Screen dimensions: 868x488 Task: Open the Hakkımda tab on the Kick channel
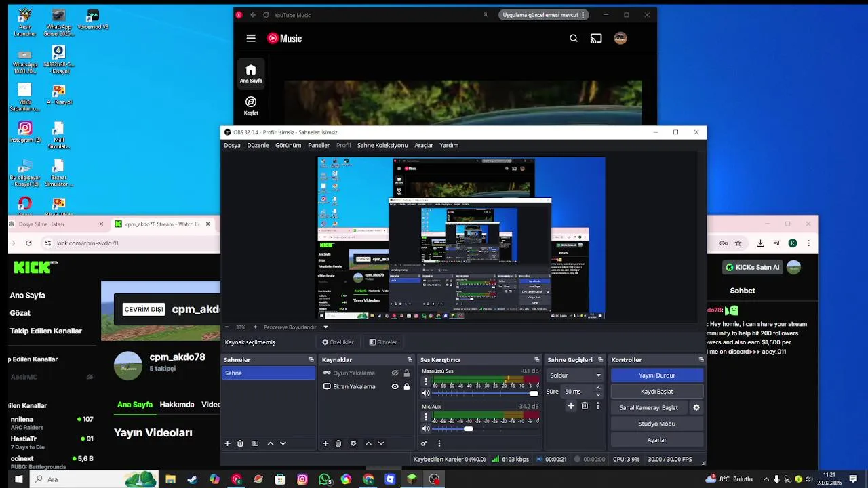(177, 405)
